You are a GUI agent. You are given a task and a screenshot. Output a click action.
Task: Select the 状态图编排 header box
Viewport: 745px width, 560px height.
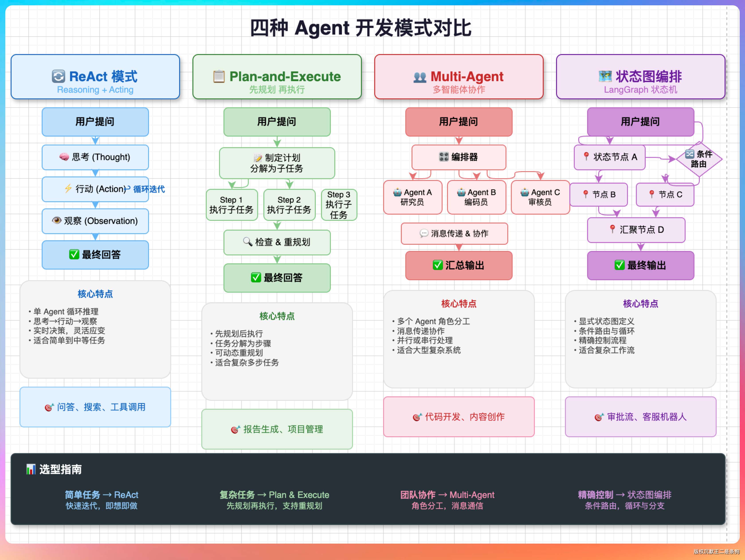[x=640, y=77]
